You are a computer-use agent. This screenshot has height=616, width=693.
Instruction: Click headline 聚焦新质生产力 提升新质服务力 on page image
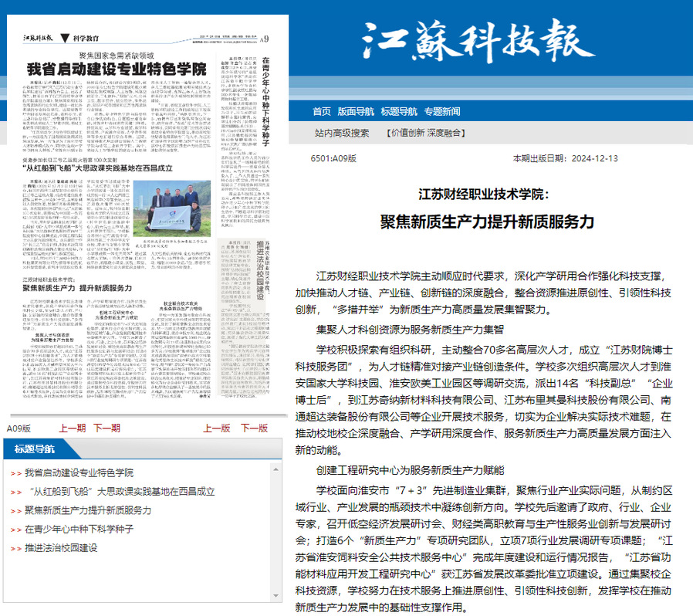coord(77,288)
